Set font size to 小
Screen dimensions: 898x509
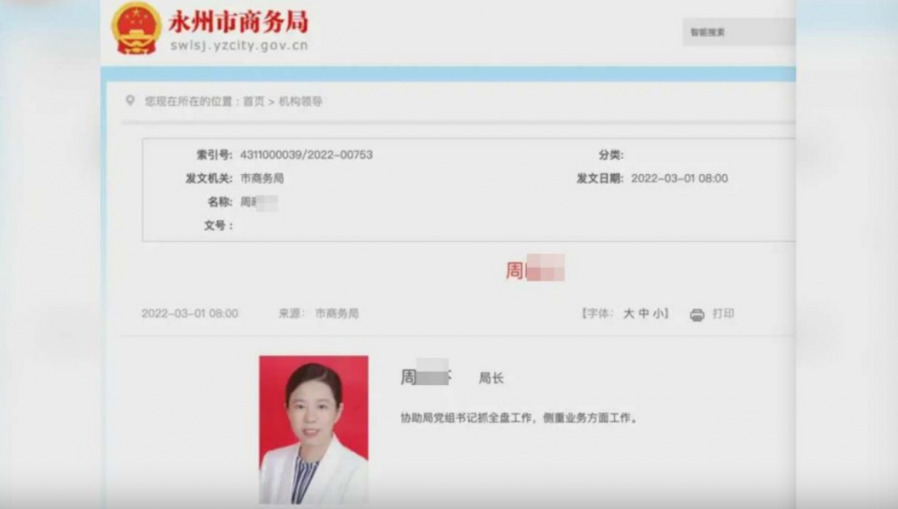(659, 314)
